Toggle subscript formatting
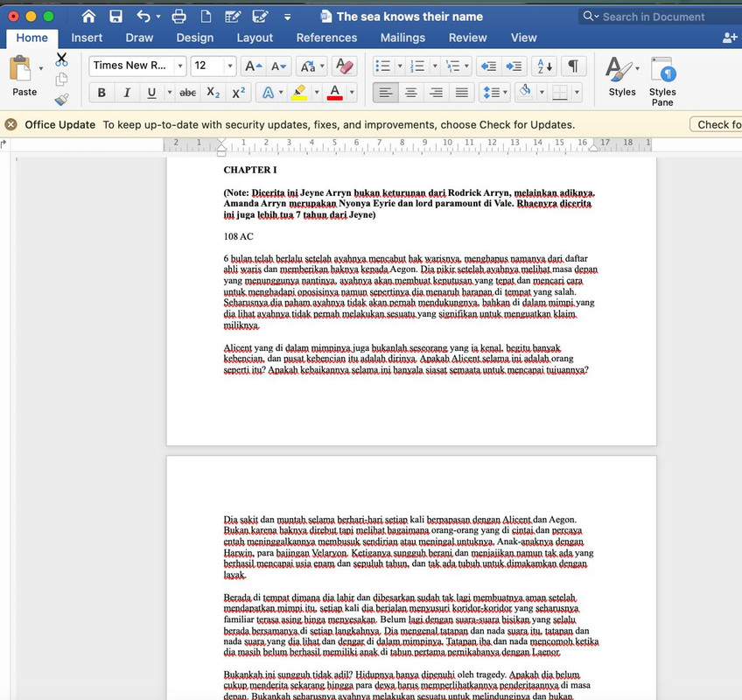Image resolution: width=742 pixels, height=700 pixels. click(213, 93)
